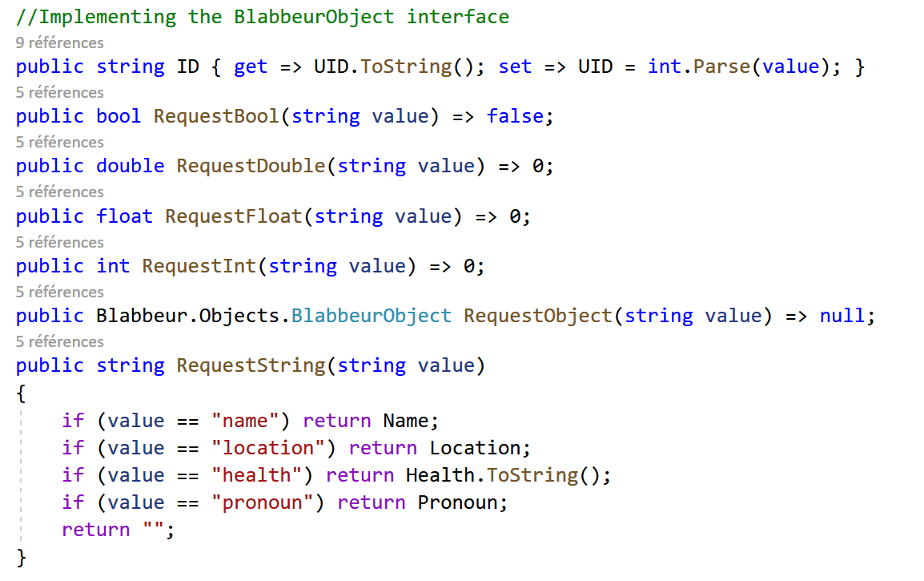924x581 pixels.
Task: Click the "location" string literal
Action: (x=267, y=448)
